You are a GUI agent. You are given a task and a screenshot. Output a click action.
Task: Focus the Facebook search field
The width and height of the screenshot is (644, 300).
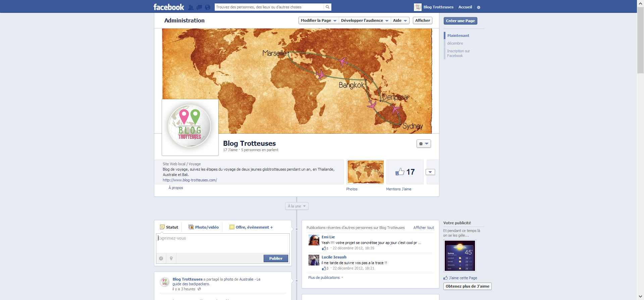tap(269, 7)
